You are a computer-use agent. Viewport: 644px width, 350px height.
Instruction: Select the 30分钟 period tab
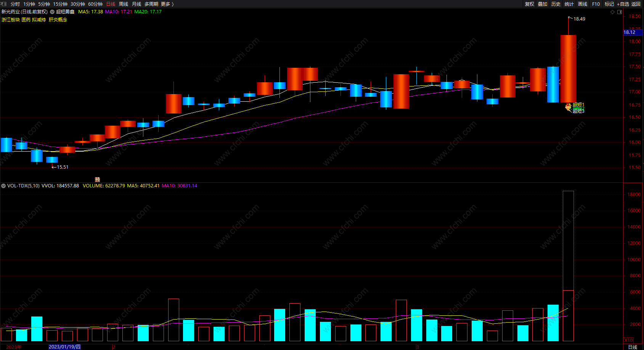pyautogui.click(x=78, y=4)
